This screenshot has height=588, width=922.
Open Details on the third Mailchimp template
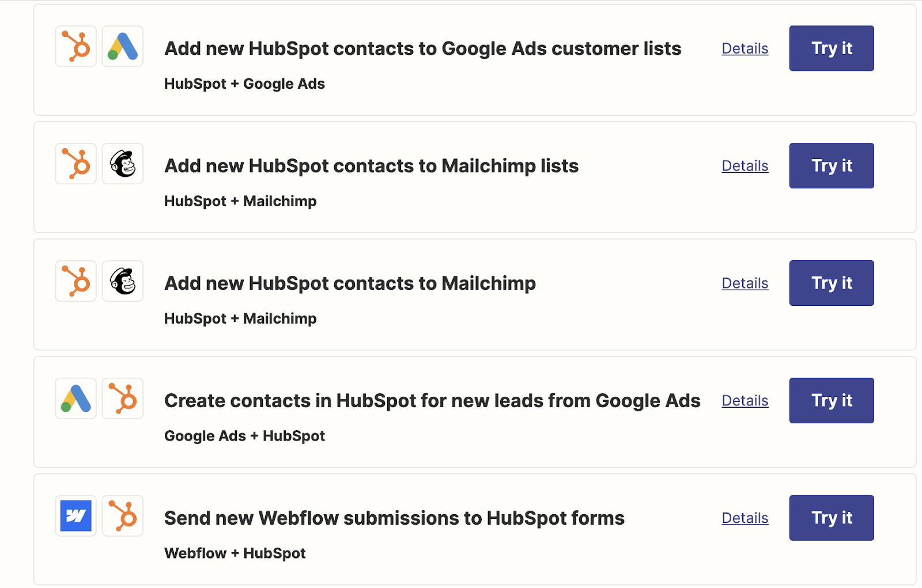point(745,283)
